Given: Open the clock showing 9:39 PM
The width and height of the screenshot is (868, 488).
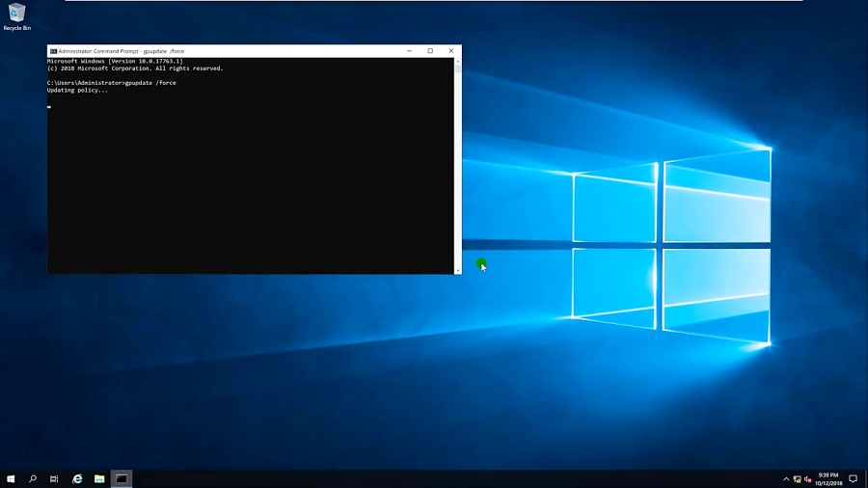Looking at the screenshot, I should [x=828, y=479].
